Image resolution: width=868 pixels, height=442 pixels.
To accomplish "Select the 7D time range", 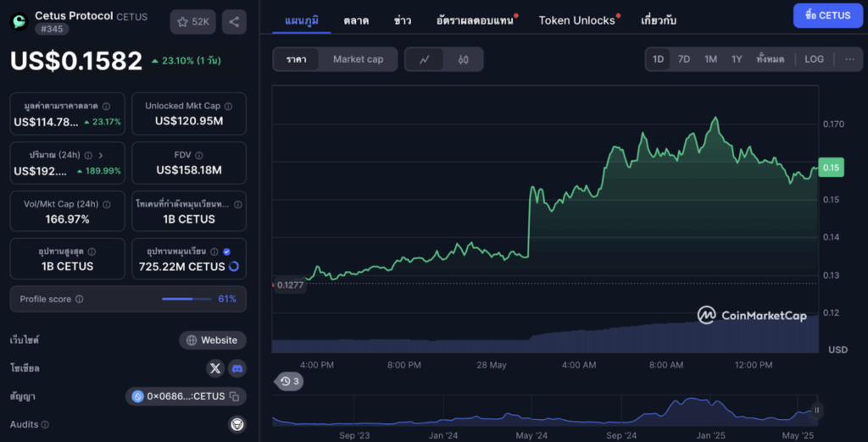I will 683,59.
